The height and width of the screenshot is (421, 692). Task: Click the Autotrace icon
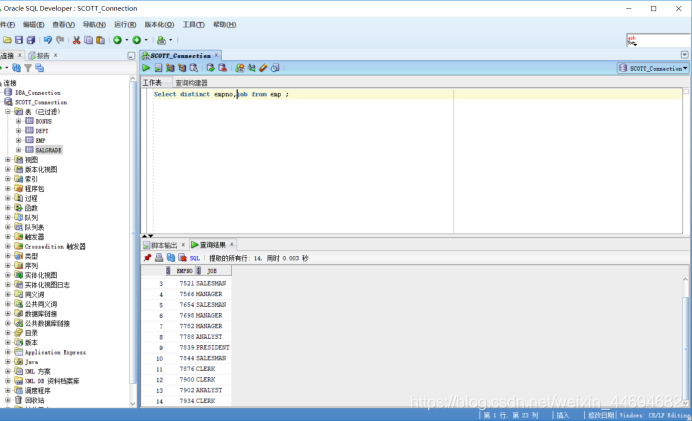[x=182, y=68]
